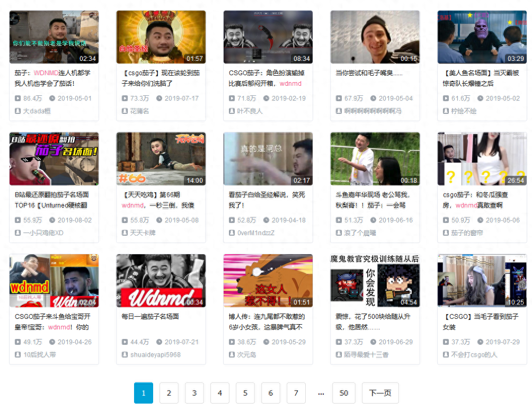Go to page 2 of results

click(169, 393)
